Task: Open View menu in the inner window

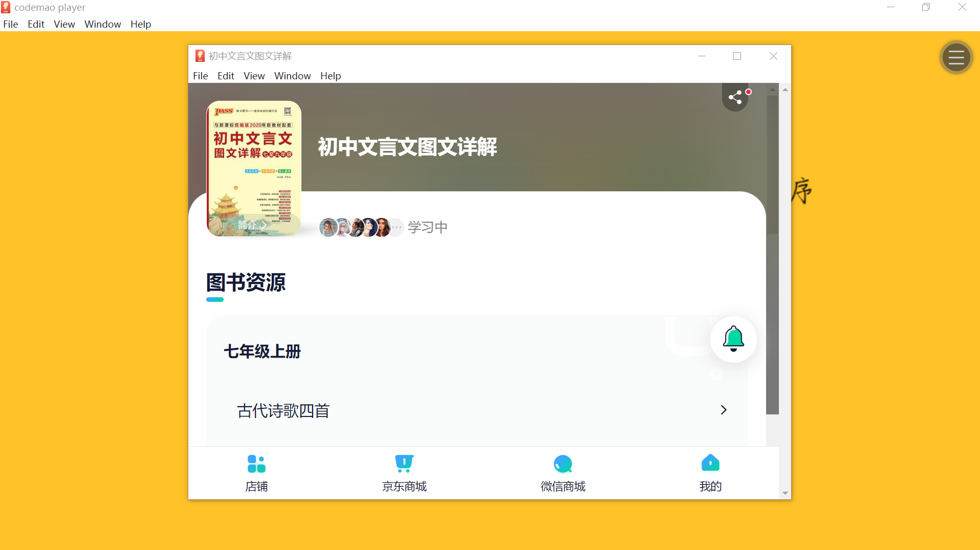Action: click(254, 76)
